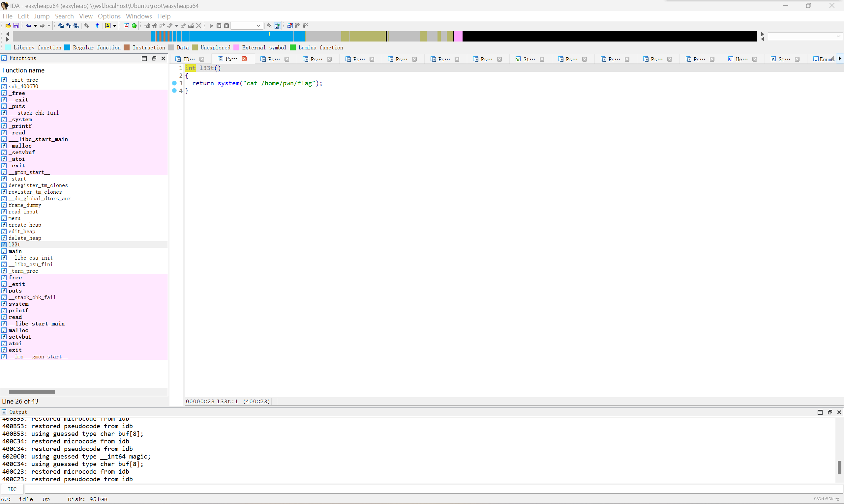Select create_heap function in the list
Image resolution: width=844 pixels, height=504 pixels.
(x=25, y=225)
